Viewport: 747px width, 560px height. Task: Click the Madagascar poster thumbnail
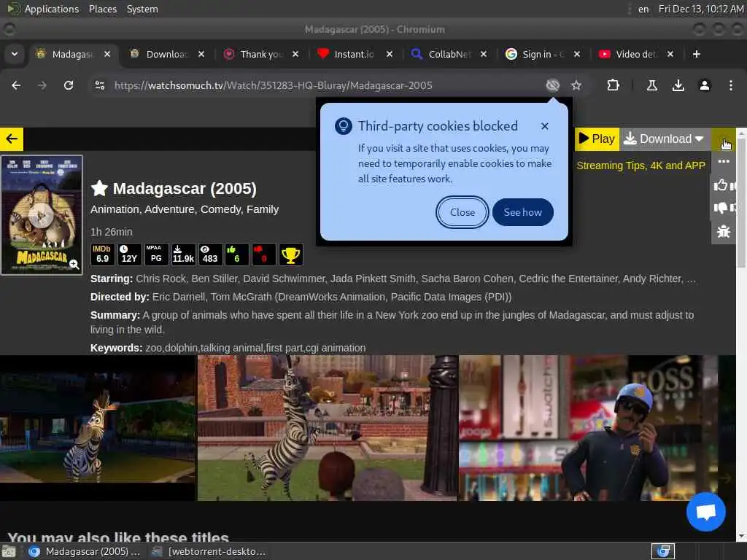tap(42, 215)
